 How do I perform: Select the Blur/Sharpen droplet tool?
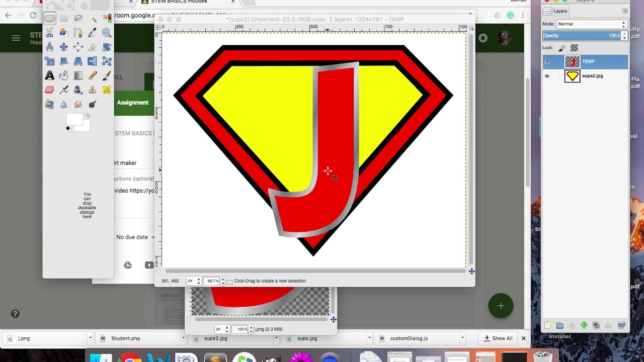(x=63, y=104)
